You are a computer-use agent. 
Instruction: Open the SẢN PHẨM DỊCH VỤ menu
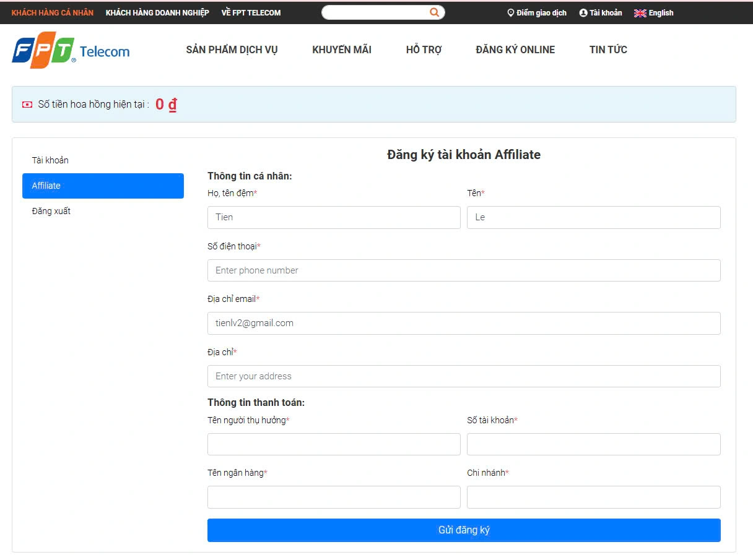(232, 50)
